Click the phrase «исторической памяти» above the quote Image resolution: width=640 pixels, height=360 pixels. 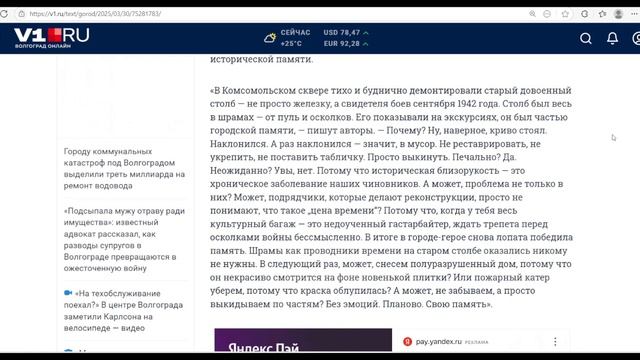point(261,59)
